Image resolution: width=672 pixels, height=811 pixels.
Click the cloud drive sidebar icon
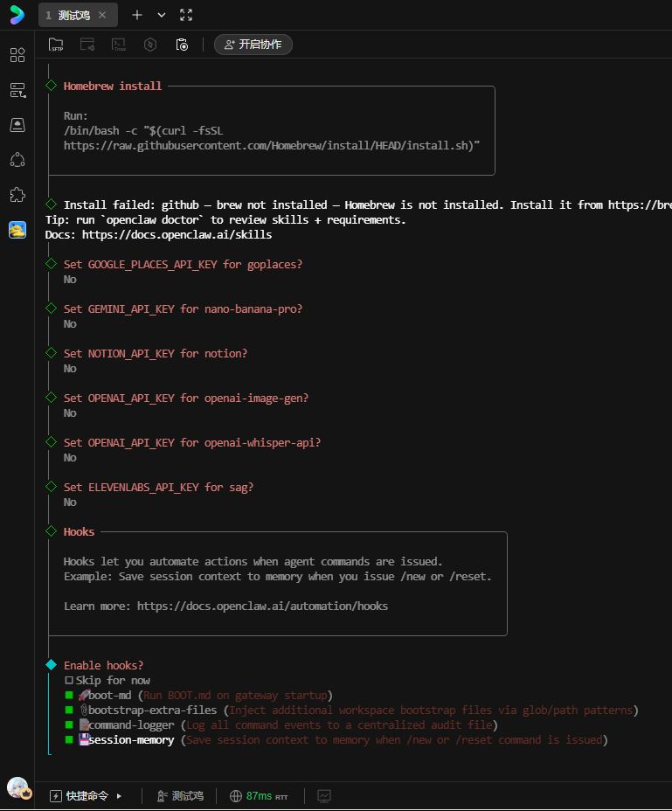pos(17,125)
